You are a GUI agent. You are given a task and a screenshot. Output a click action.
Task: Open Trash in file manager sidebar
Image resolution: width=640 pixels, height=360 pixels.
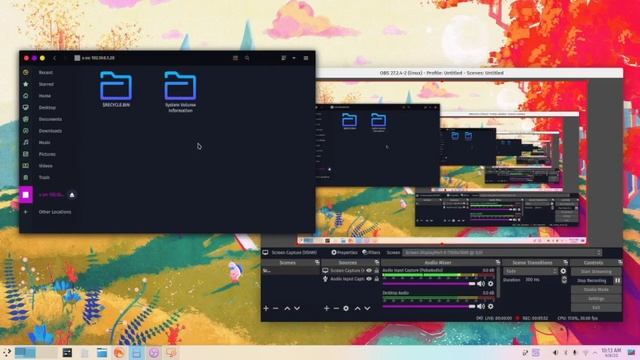pos(44,178)
